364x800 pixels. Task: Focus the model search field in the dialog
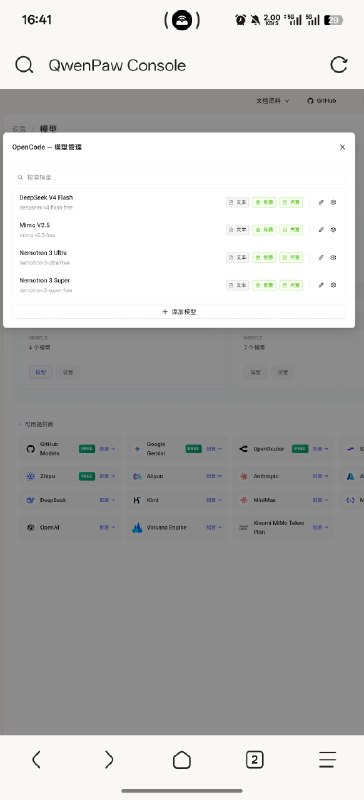[x=179, y=178]
